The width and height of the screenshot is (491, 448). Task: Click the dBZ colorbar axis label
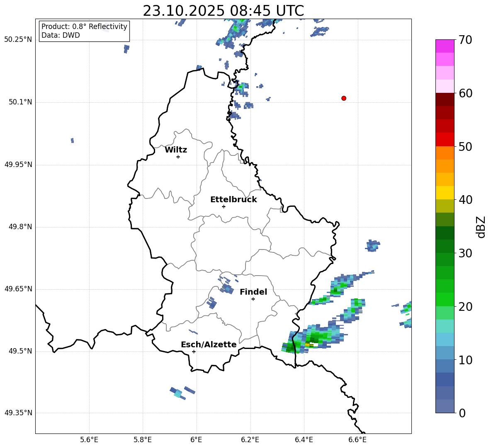(x=481, y=227)
